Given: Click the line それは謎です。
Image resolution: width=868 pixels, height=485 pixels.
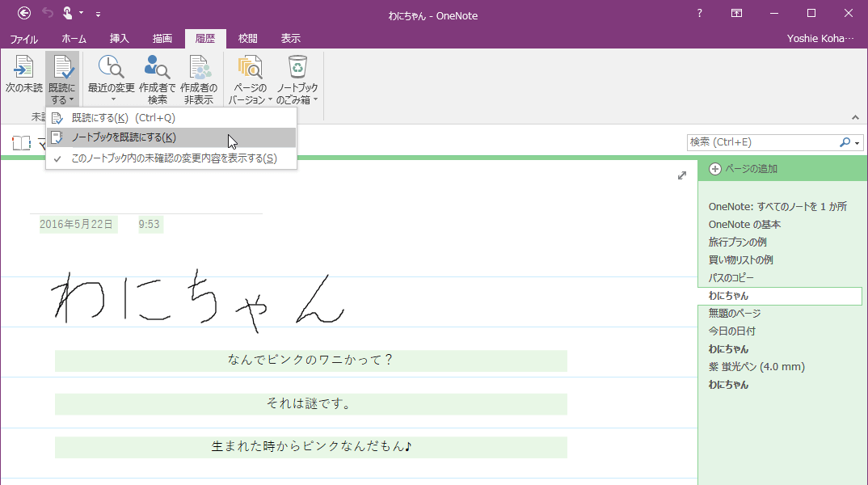Looking at the screenshot, I should click(x=310, y=403).
